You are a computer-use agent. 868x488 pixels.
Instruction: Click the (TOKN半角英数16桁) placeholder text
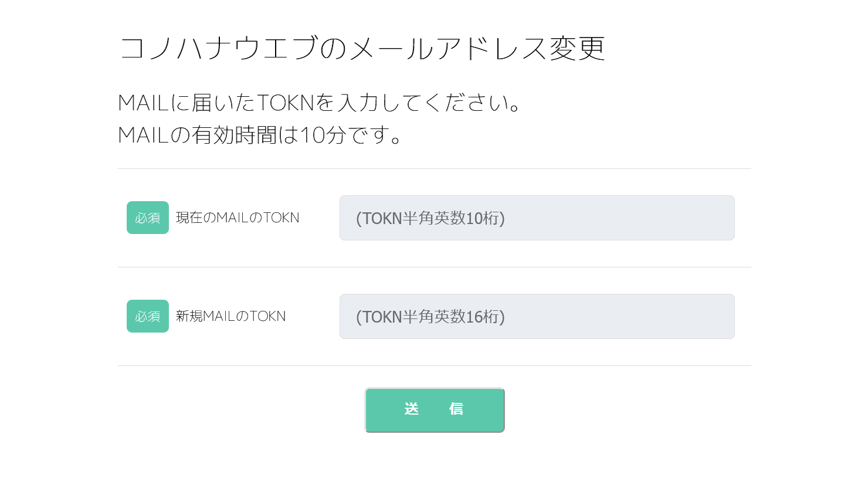(x=430, y=317)
